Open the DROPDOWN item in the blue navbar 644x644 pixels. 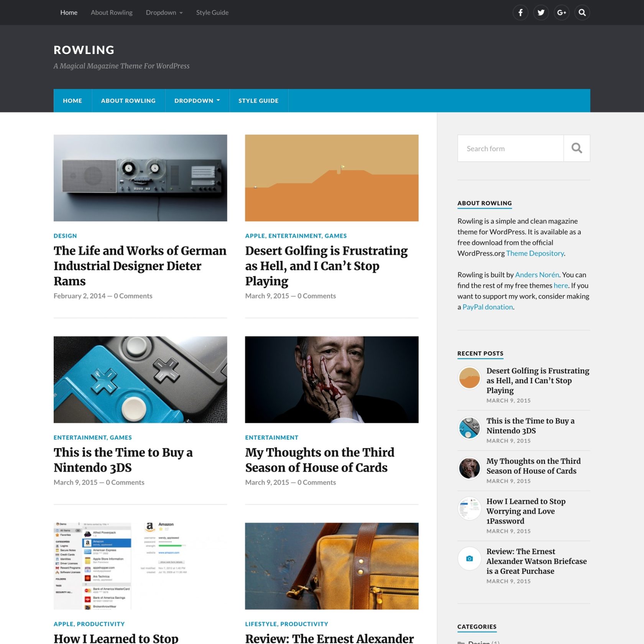pos(197,100)
